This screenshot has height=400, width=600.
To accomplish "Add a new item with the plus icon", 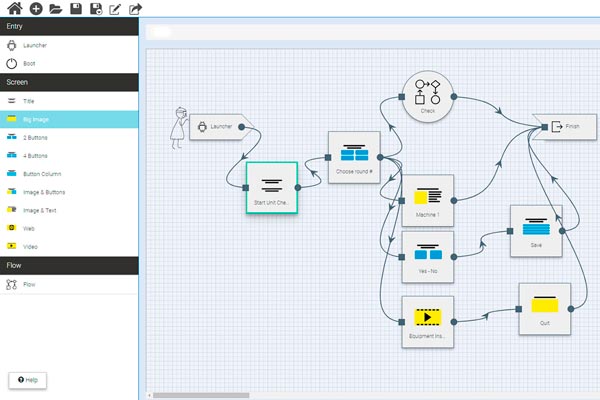I will tap(36, 9).
